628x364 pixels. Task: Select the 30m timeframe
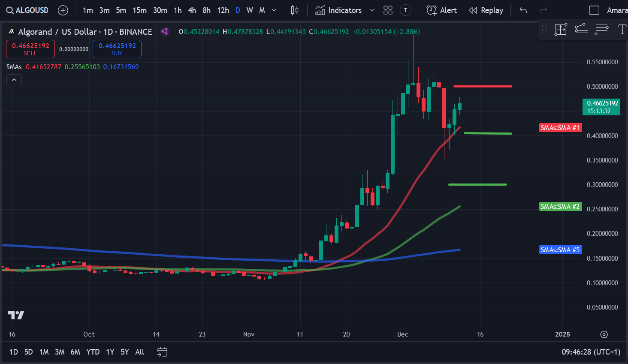pyautogui.click(x=160, y=10)
